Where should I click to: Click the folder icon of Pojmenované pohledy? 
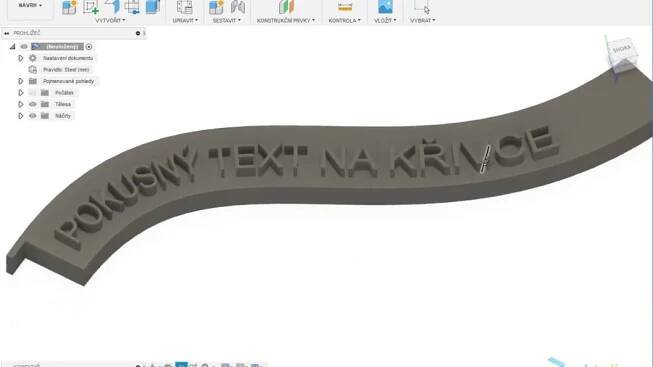point(33,81)
